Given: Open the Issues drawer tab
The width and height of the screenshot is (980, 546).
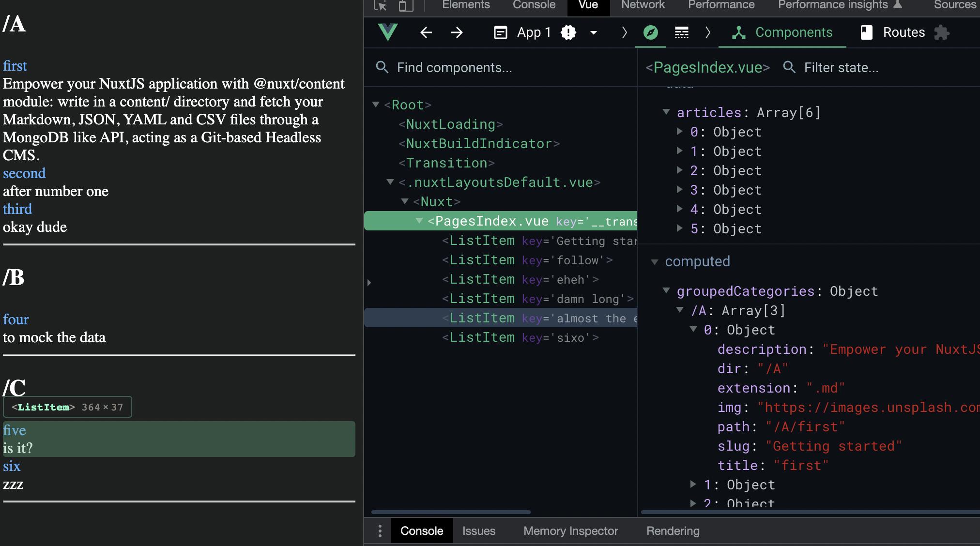Looking at the screenshot, I should coord(479,531).
